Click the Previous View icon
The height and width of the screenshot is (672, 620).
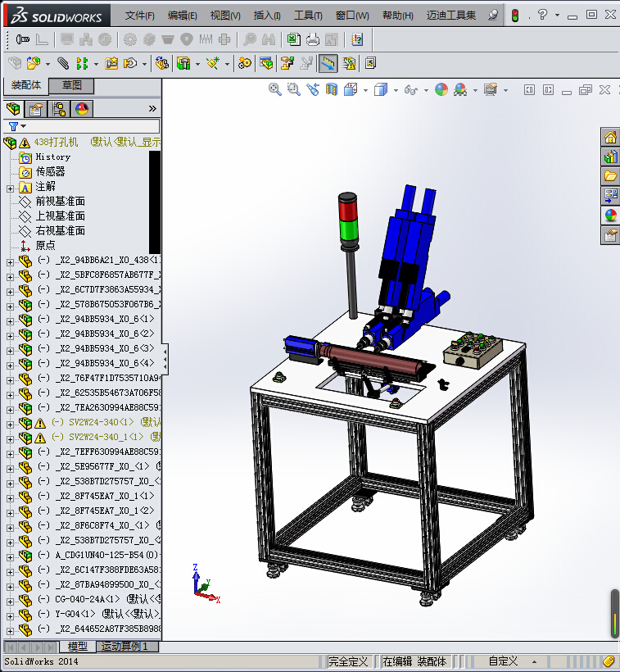click(313, 89)
